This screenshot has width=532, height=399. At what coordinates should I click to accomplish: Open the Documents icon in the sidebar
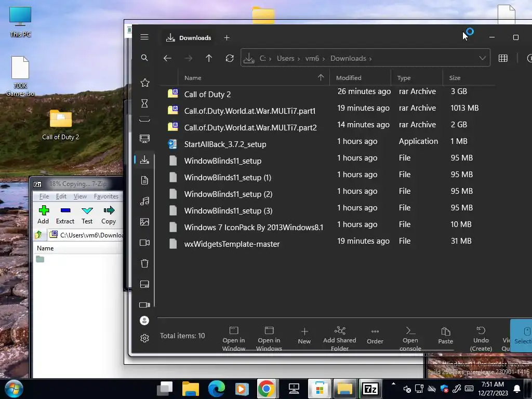(144, 180)
